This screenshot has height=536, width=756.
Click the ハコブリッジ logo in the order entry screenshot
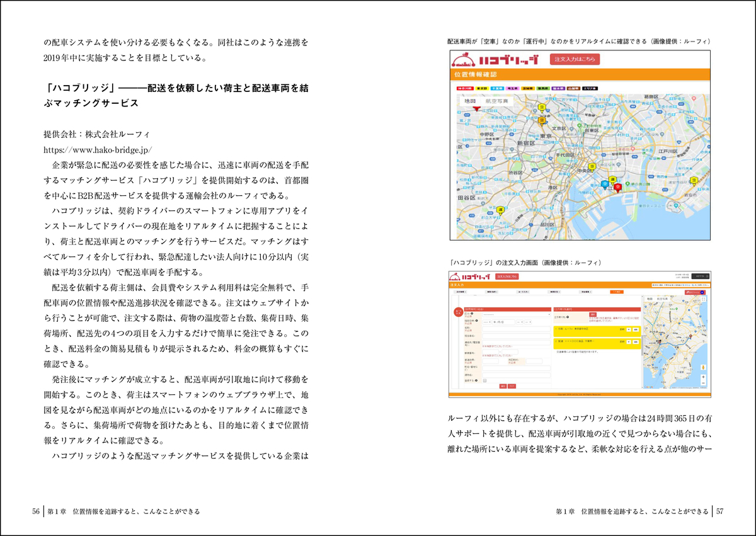(469, 277)
